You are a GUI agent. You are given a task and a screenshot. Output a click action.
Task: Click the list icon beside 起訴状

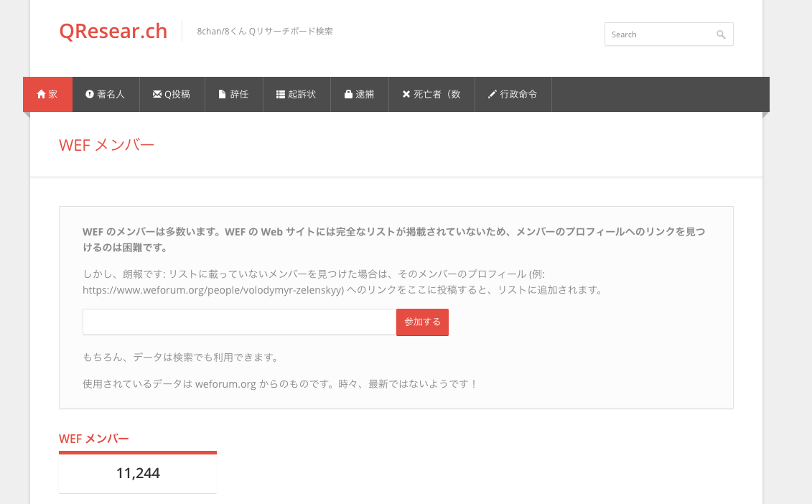coord(281,94)
